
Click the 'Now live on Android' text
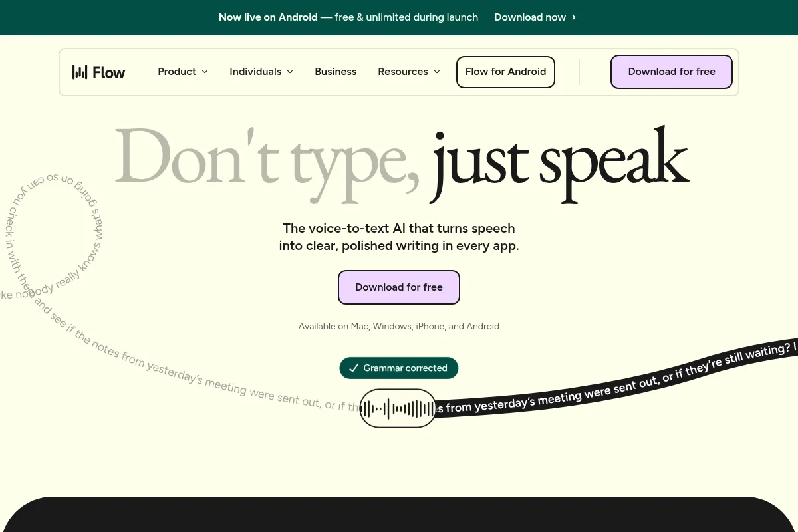[268, 17]
